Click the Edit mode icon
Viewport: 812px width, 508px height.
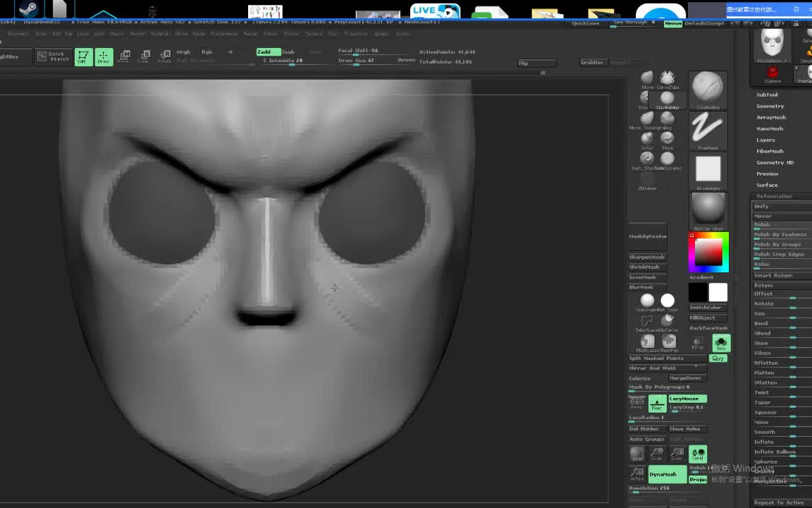(83, 57)
